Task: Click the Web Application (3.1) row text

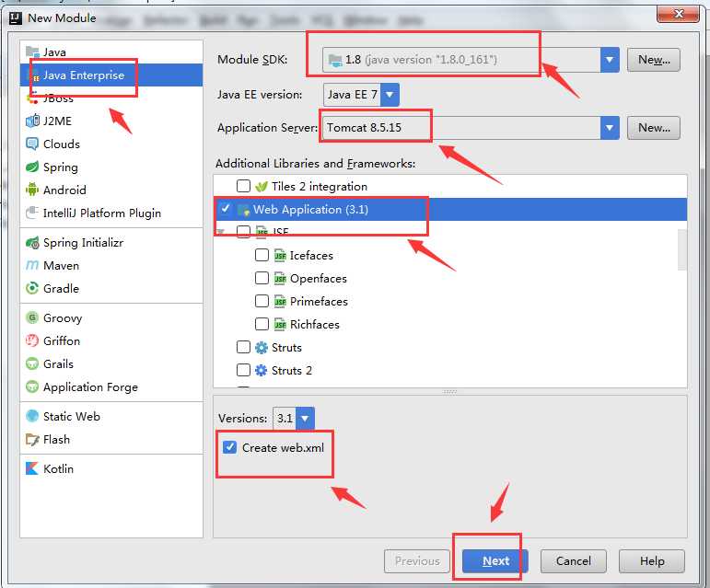Action: [310, 210]
